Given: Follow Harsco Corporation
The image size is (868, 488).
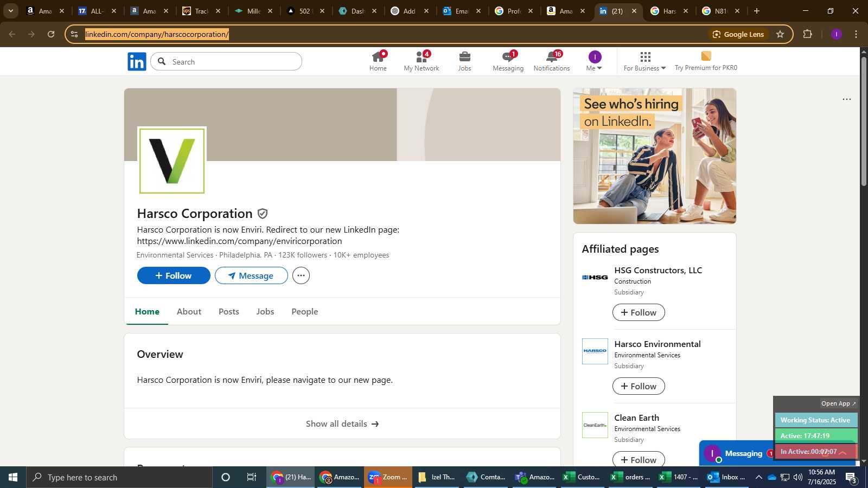Looking at the screenshot, I should (174, 275).
